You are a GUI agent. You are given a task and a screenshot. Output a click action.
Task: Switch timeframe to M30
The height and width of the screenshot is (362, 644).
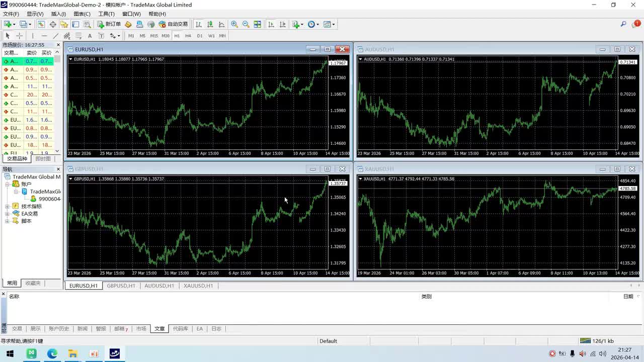166,36
